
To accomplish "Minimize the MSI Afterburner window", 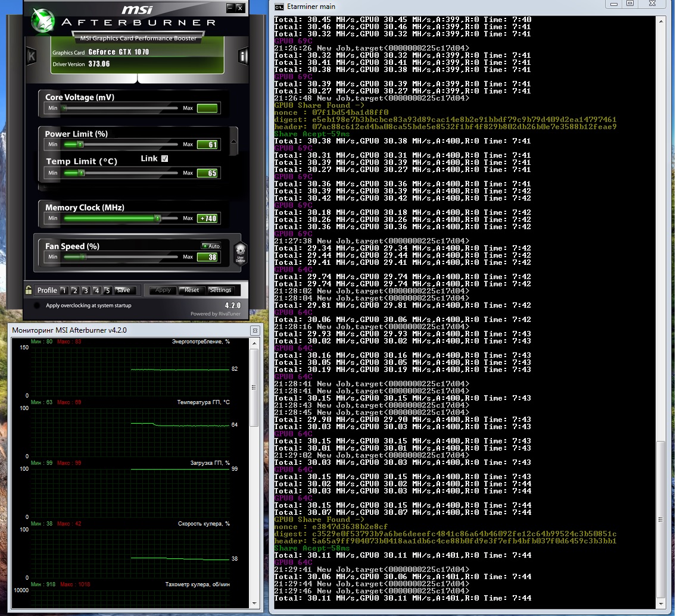I will [x=230, y=7].
